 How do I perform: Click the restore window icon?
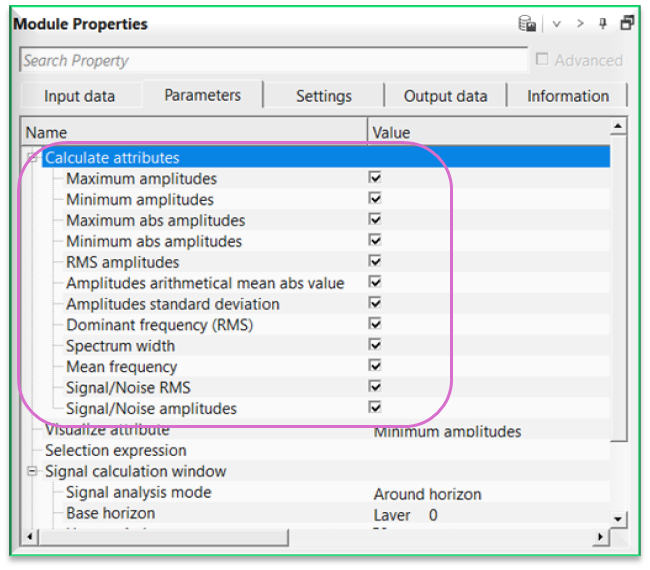point(627,23)
